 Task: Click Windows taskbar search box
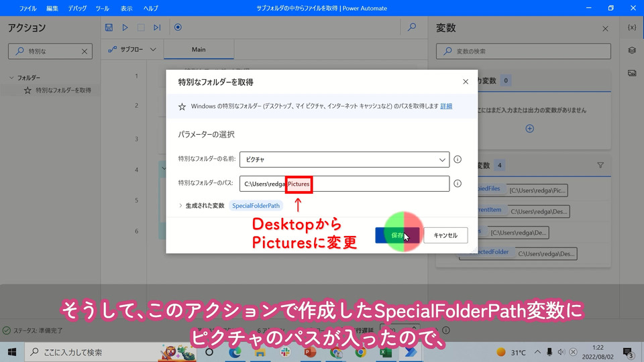(112, 352)
